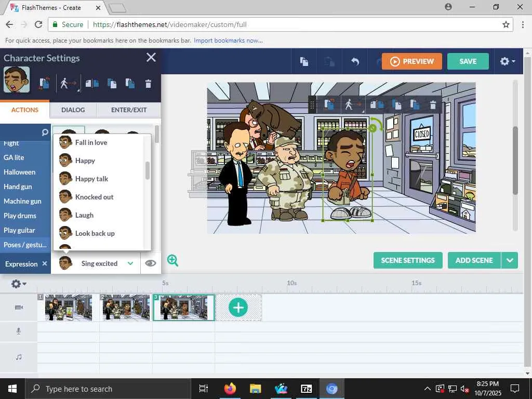Screen dimensions: 532x399
Task: Click the flip icon in Character Settings panel
Action: point(92,84)
